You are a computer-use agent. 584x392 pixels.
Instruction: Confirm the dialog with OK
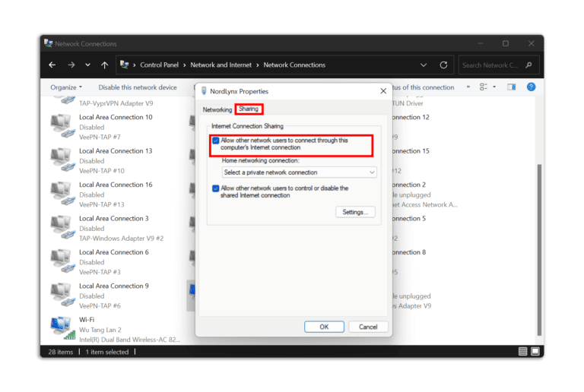pyautogui.click(x=324, y=327)
